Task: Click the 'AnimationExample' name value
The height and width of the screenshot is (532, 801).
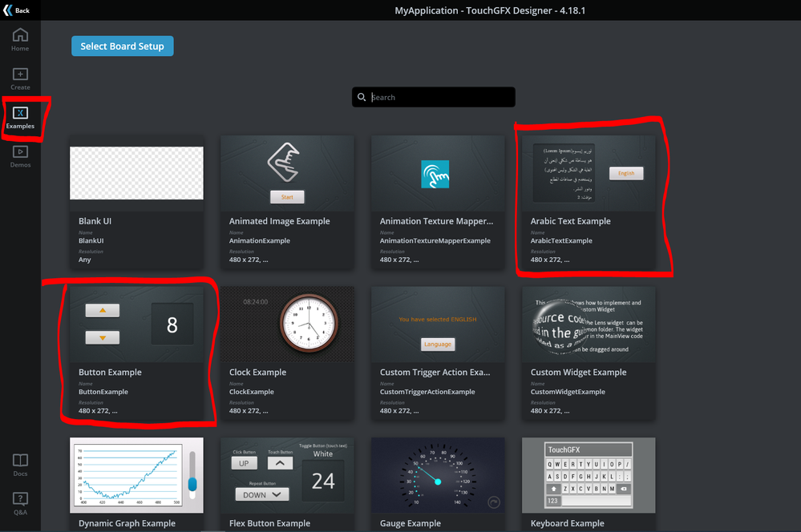Action: 260,240
